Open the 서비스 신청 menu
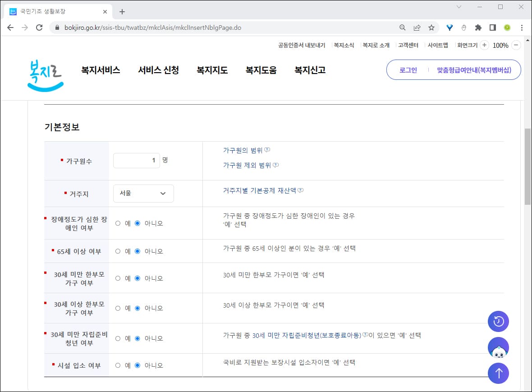The width and height of the screenshot is (532, 392). point(158,70)
